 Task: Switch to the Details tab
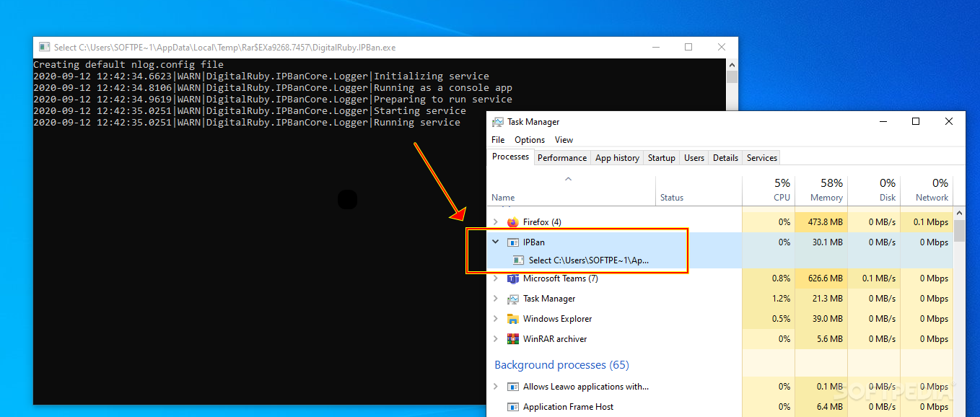[725, 158]
